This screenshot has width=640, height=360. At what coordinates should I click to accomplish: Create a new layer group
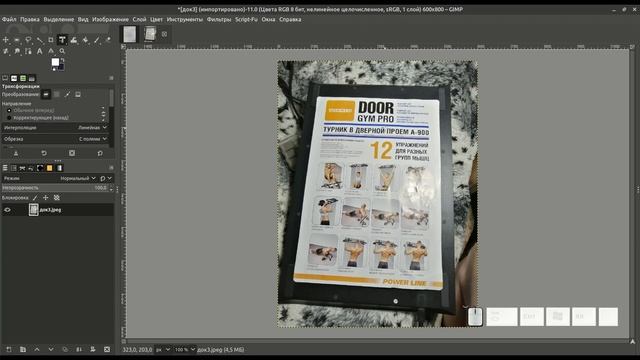pyautogui.click(x=23, y=349)
